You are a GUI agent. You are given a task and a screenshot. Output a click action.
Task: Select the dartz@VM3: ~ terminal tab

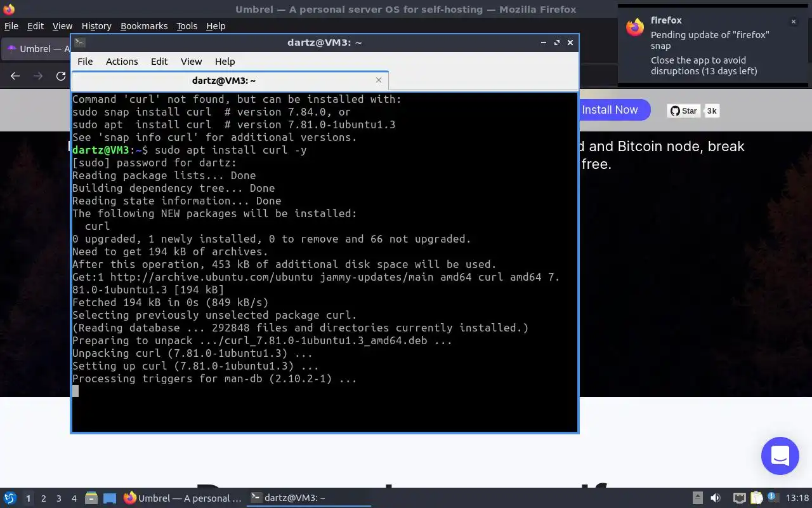(230, 81)
